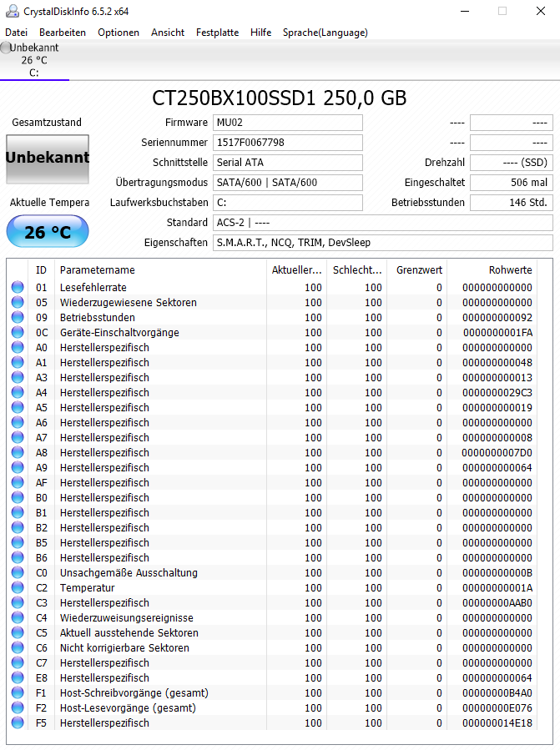Click the Unbekannt health status button
The width and height of the screenshot is (560, 750).
(48, 159)
